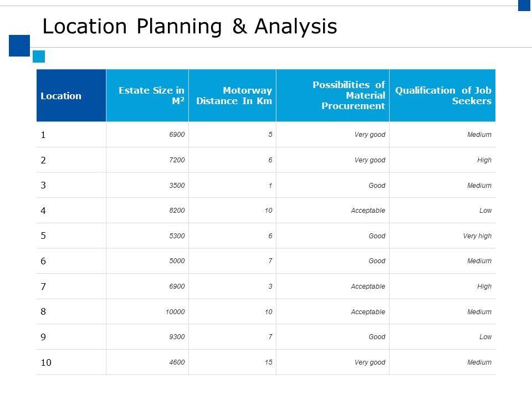The height and width of the screenshot is (399, 532).
Task: Select the Very high qualification cell
Action: (477, 236)
